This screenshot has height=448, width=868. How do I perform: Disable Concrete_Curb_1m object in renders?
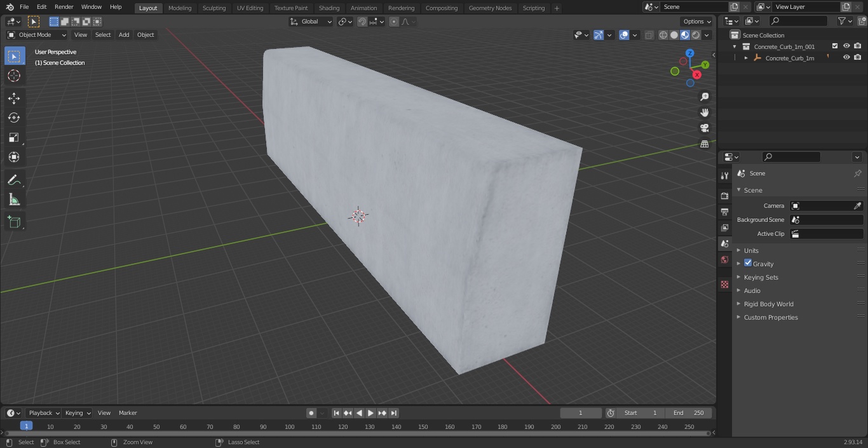tap(858, 58)
